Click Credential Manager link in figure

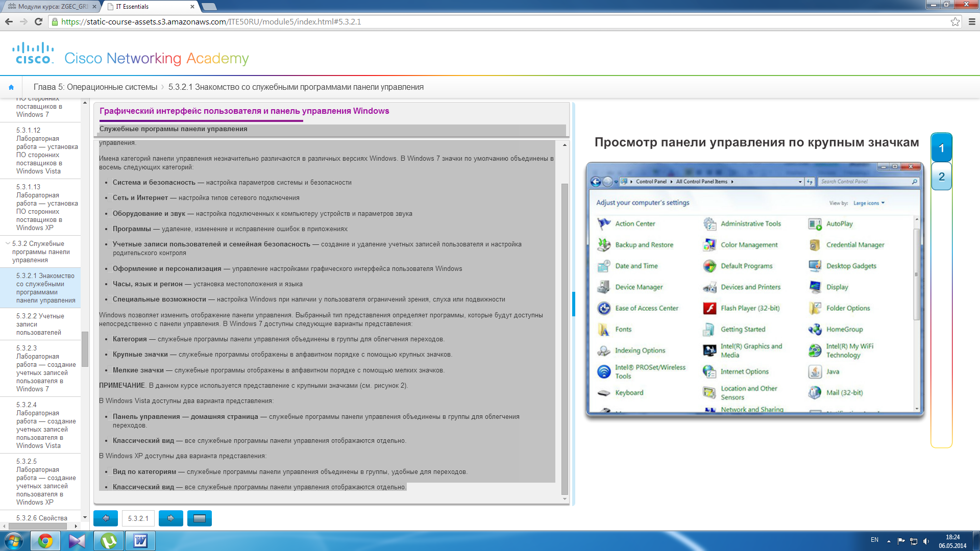coord(855,245)
